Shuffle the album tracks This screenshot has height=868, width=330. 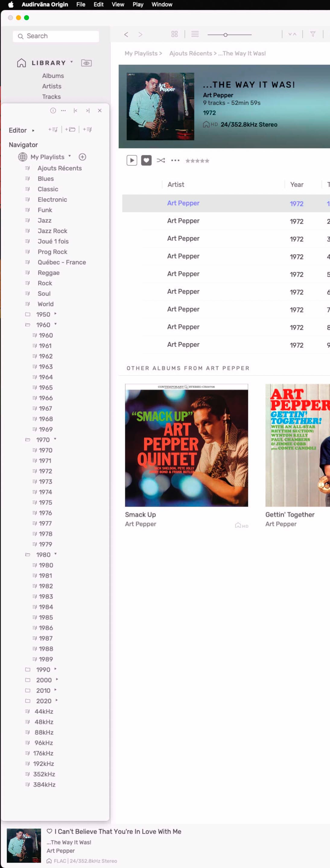coord(161,160)
